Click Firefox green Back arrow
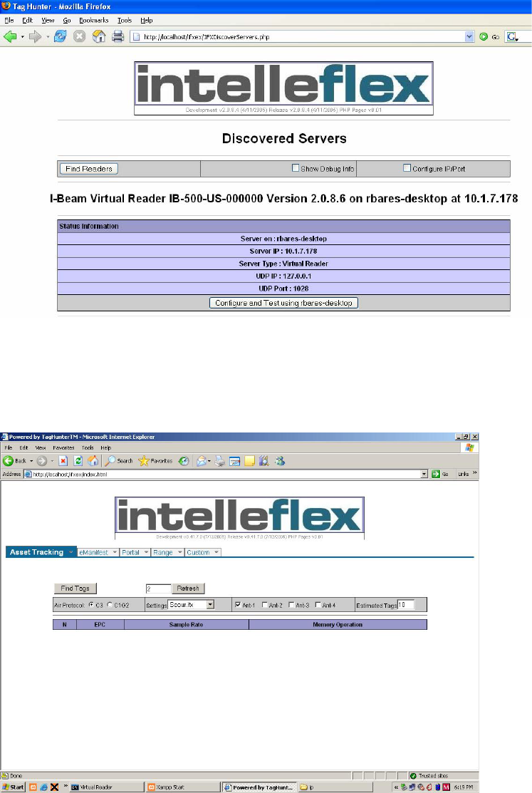Viewport: 532px width, 793px height. coord(10,36)
